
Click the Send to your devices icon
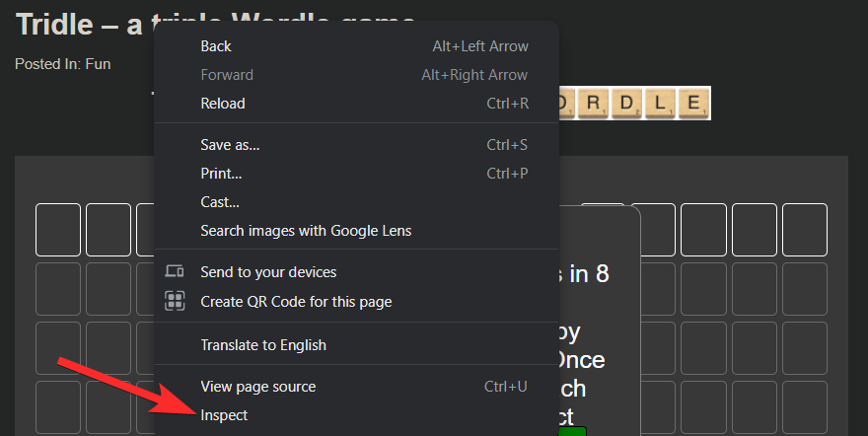click(x=175, y=272)
